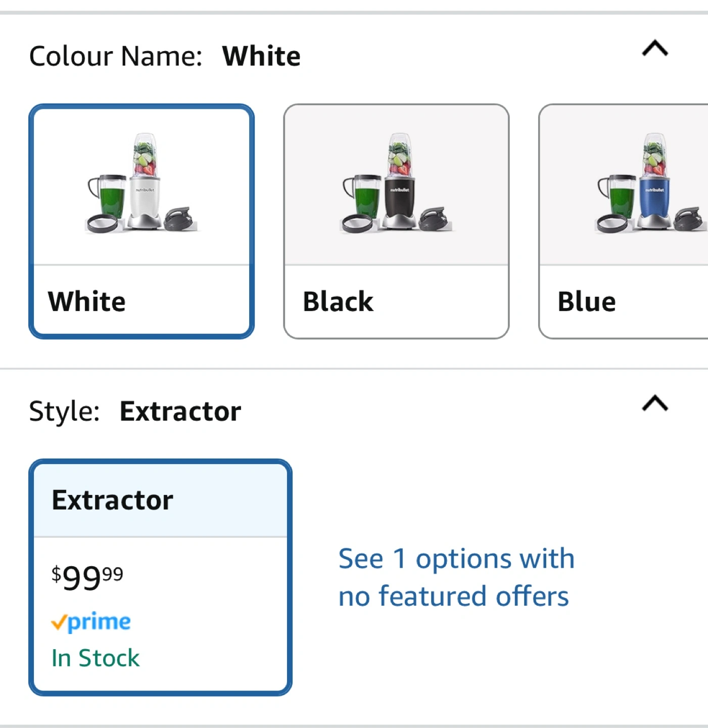Image resolution: width=708 pixels, height=728 pixels.
Task: Click the Black label under the thumbnail
Action: pyautogui.click(x=338, y=302)
